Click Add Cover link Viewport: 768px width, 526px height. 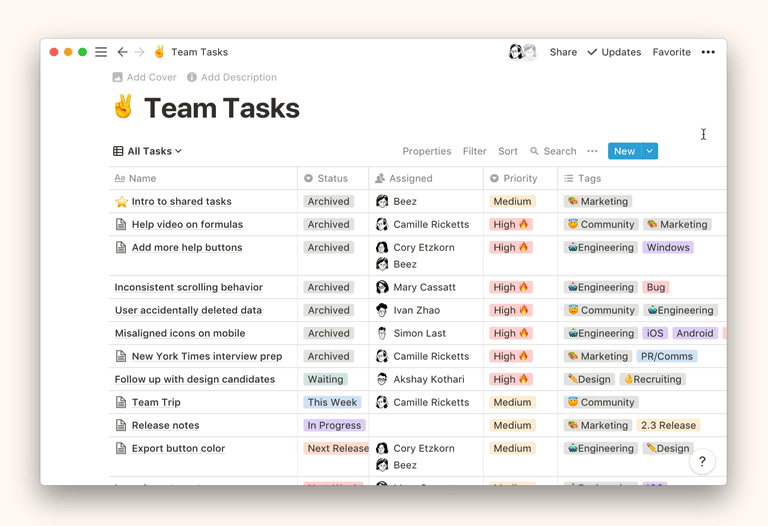click(144, 77)
